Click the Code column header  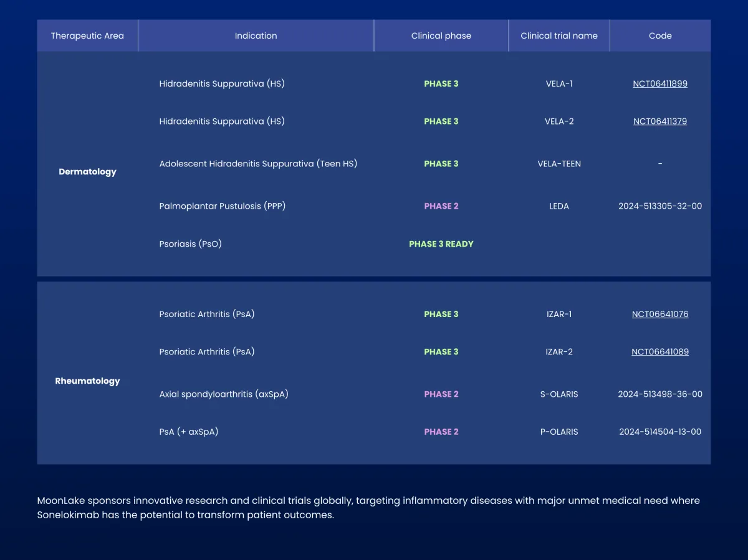click(x=659, y=36)
